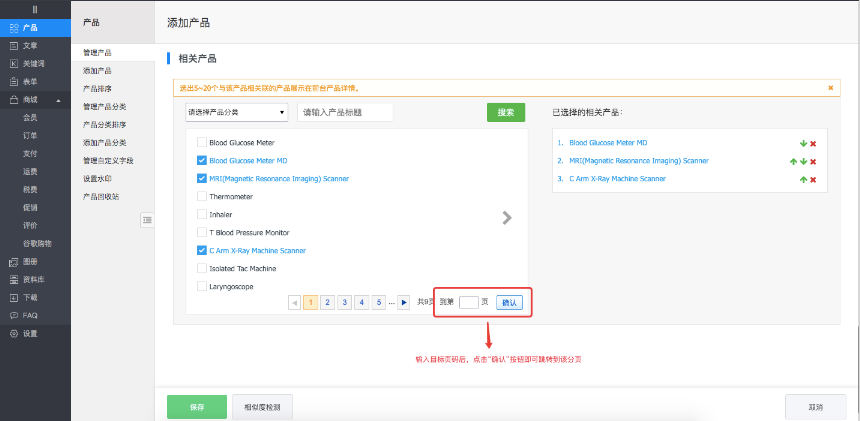The image size is (860, 421).
Task: Select 产品回收站 from the submenu
Action: [101, 196]
